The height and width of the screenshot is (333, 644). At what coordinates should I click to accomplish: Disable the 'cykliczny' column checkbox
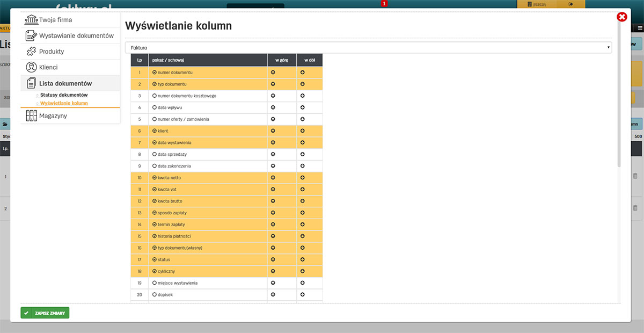(x=155, y=271)
